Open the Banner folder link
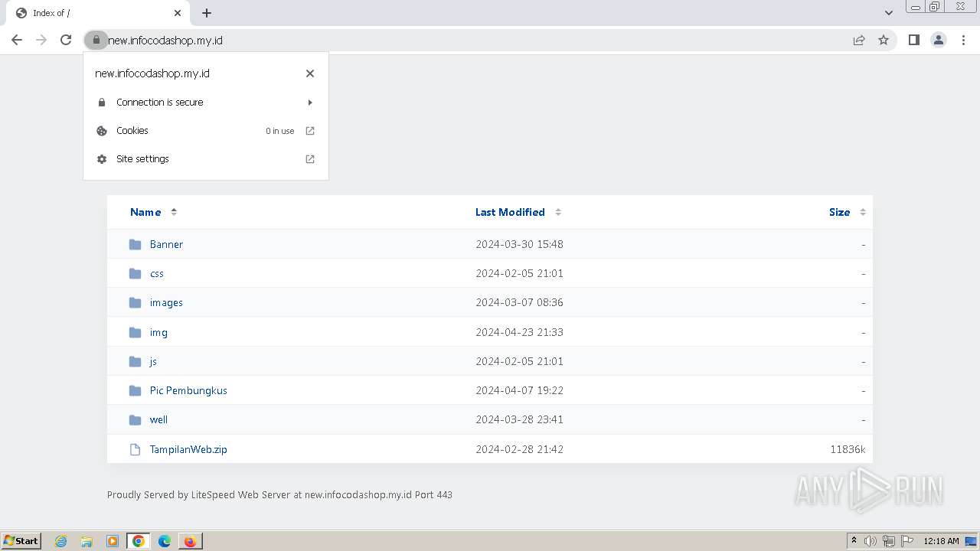Image resolution: width=980 pixels, height=551 pixels. [x=166, y=244]
